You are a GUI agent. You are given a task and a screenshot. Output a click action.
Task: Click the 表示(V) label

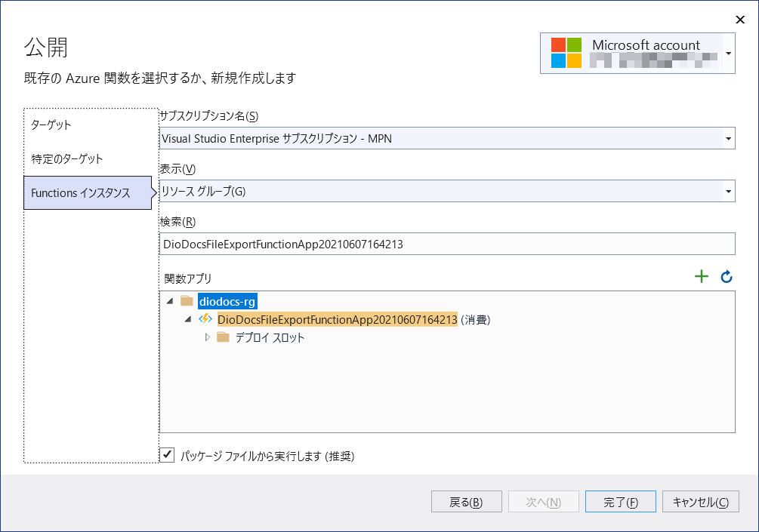[x=177, y=169]
